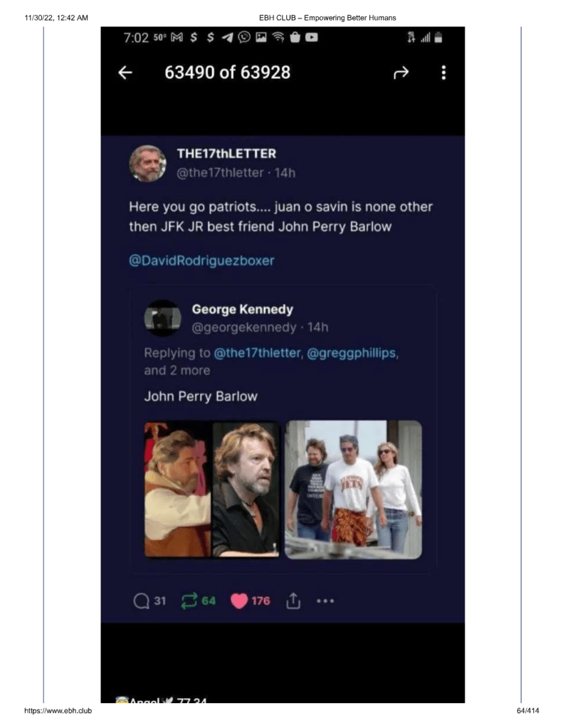Screen dimensions: 563x728
Task: Open the left photo of man in white shirt
Action: tap(177, 489)
